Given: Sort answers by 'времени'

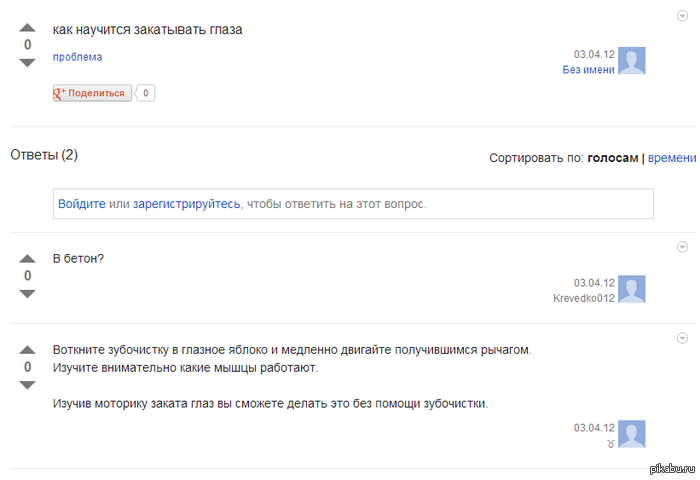Looking at the screenshot, I should click(x=672, y=158).
